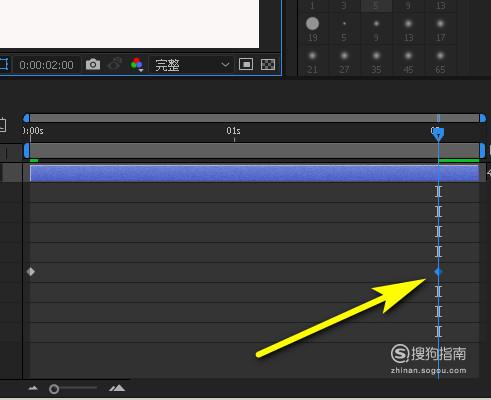491x400 pixels.
Task: Toggle the transparency grid checkerboard icon
Action: (268, 64)
